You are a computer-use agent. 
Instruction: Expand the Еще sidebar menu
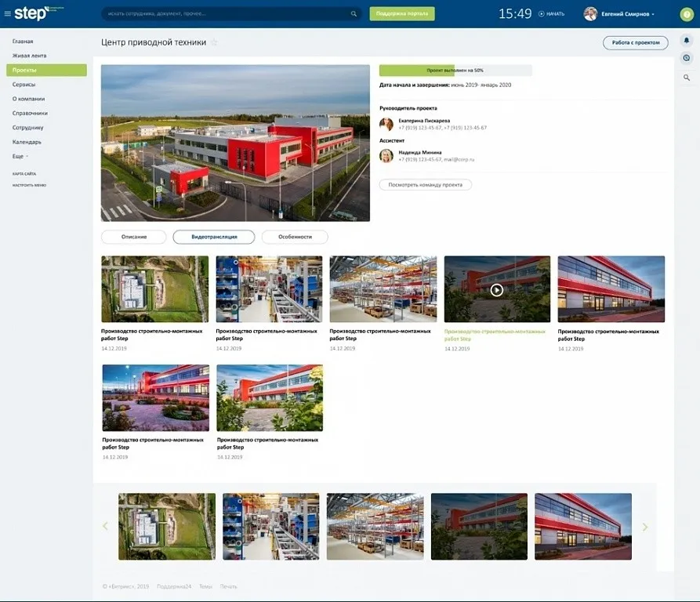coord(20,156)
